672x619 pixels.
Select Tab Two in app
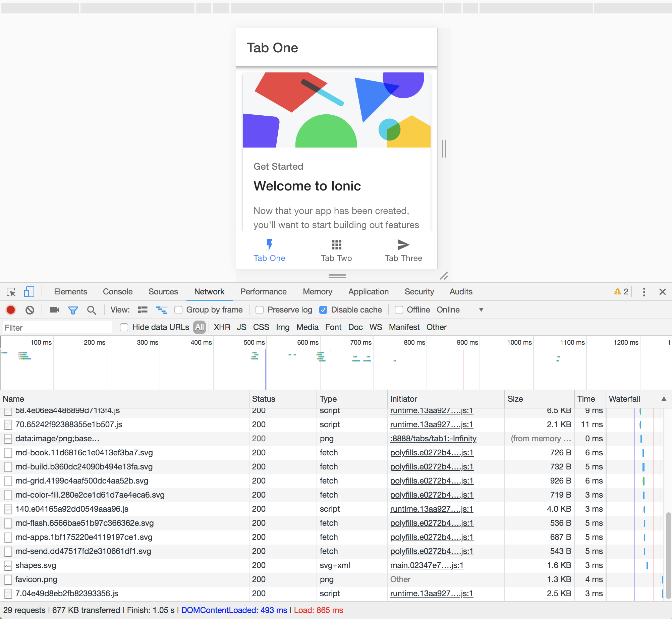[x=336, y=250]
